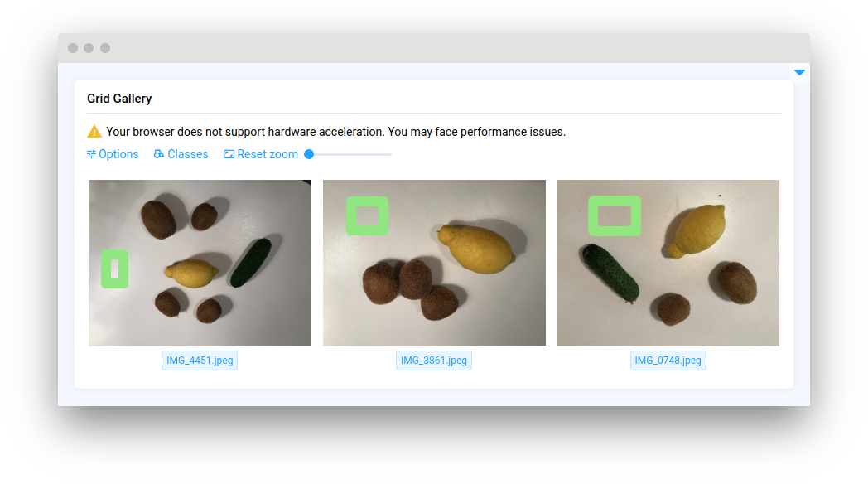Select green bounding box in IMG_0748
Screen dimensions: 868x489
coord(615,216)
